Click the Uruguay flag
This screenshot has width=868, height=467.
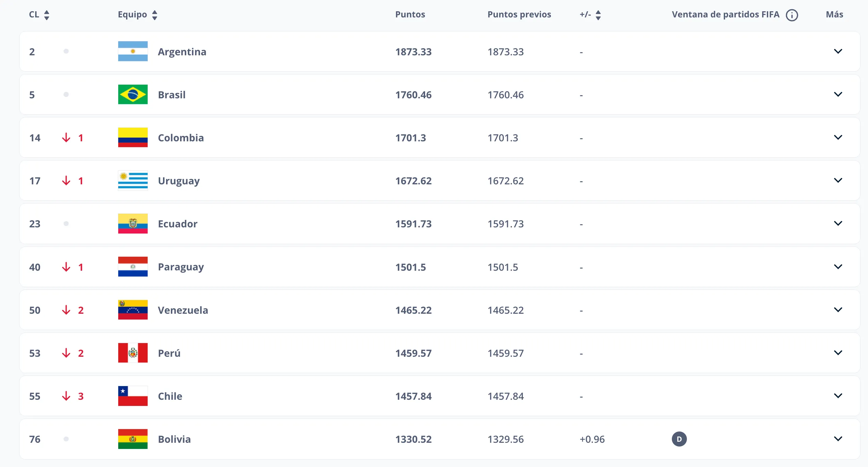click(x=133, y=181)
